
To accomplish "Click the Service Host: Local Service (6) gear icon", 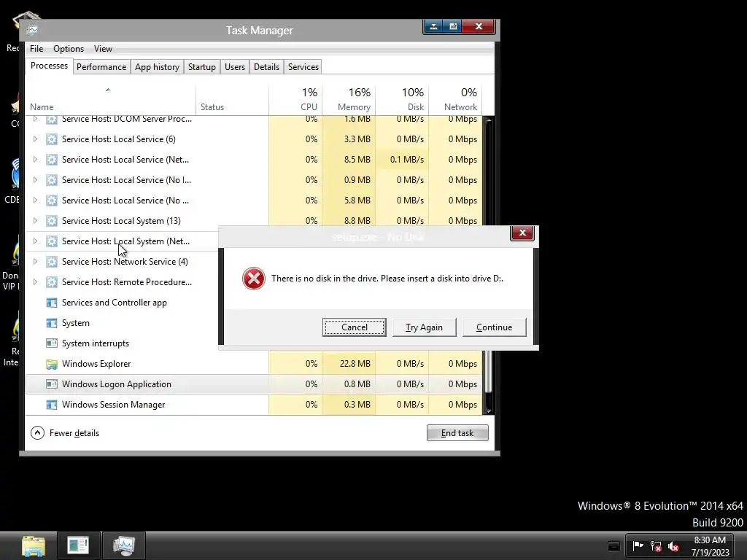I will point(52,139).
